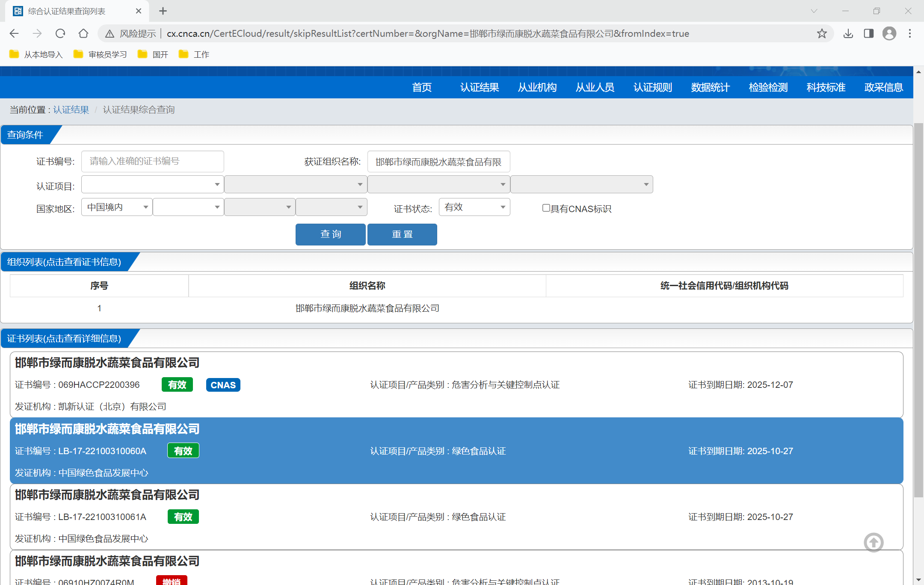Go to the 数据统计 navigation item

pos(711,87)
